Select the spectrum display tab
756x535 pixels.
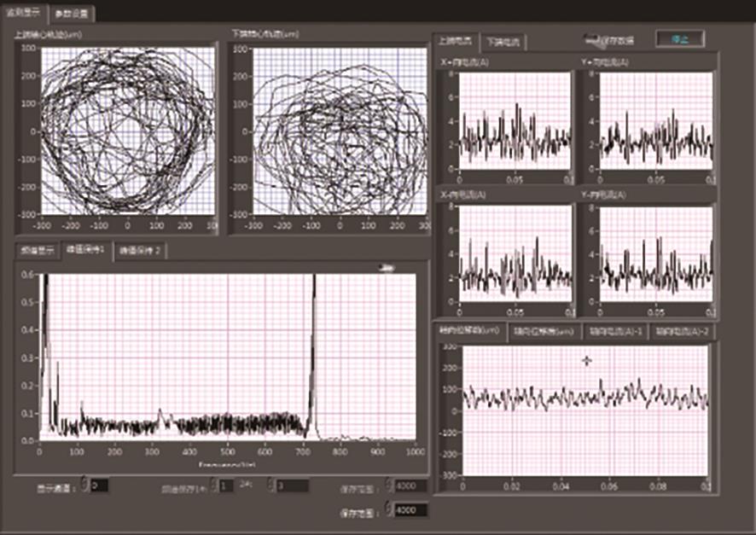point(37,250)
